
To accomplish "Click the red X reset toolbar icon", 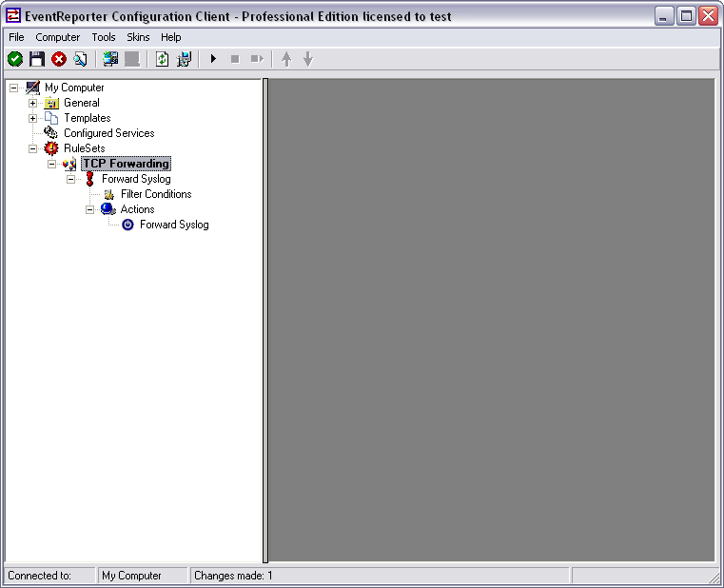I will pos(59,59).
